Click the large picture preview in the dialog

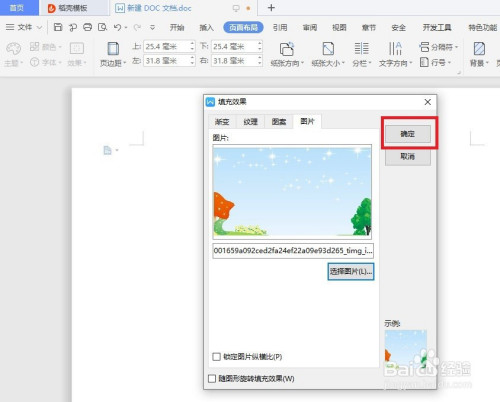coord(292,192)
